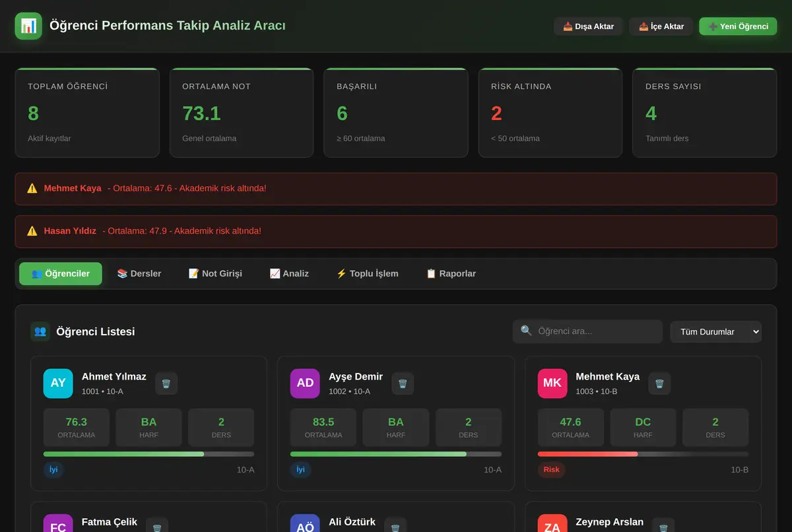Click the MK avatar for Mehmet Kaya
The image size is (792, 532).
552,383
